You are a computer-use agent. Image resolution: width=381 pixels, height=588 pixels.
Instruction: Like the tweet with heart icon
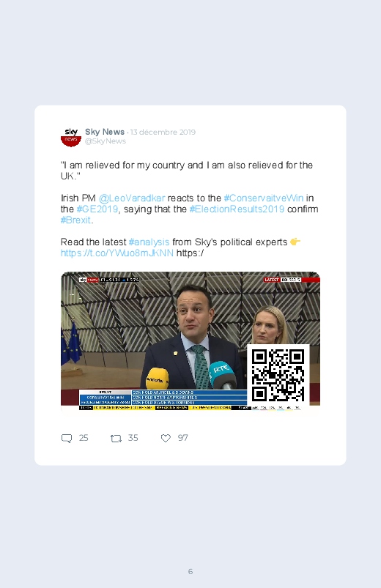[x=166, y=438]
